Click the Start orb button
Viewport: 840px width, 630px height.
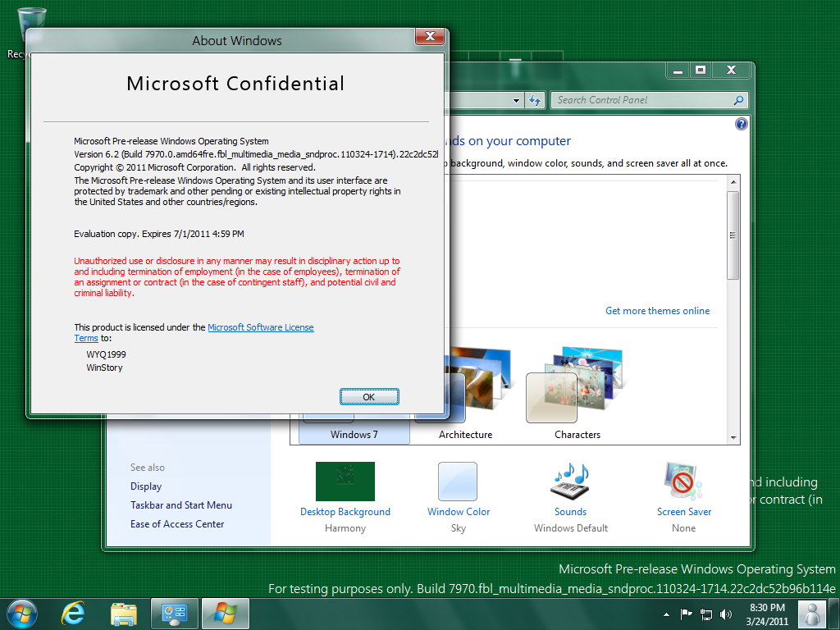21,614
